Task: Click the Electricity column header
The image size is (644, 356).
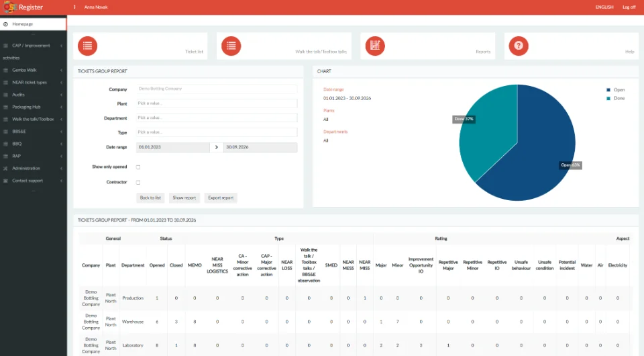Action: coord(618,265)
